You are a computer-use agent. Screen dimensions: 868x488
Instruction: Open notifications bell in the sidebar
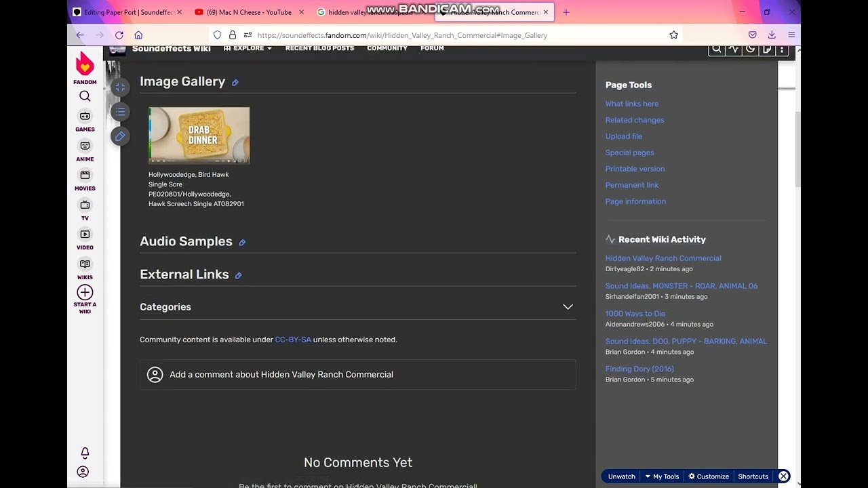click(85, 453)
